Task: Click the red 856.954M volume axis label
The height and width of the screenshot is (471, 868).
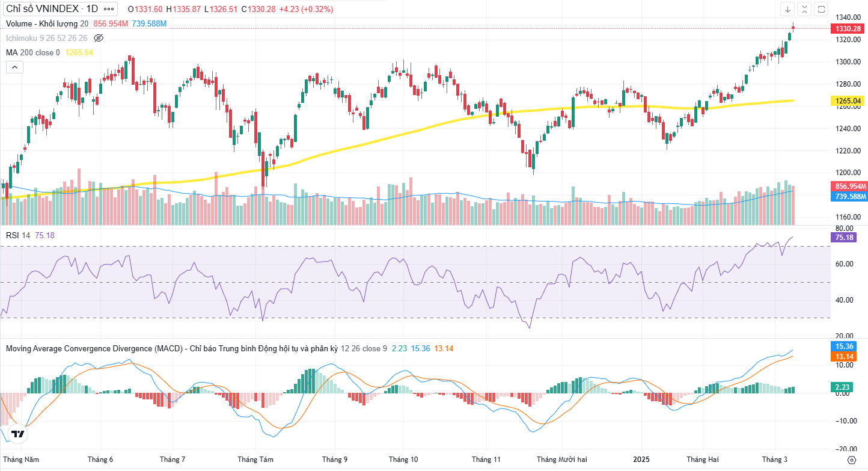Action: (x=848, y=186)
